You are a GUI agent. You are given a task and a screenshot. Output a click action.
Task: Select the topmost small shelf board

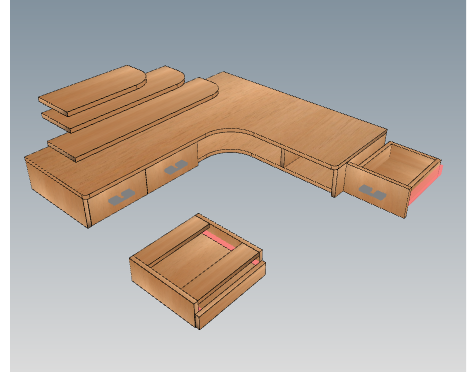click(x=92, y=90)
